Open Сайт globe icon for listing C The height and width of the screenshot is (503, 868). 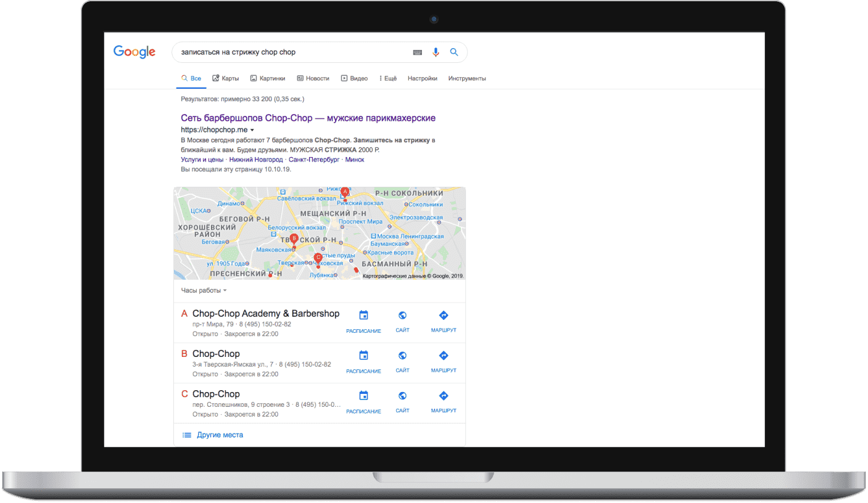(402, 396)
